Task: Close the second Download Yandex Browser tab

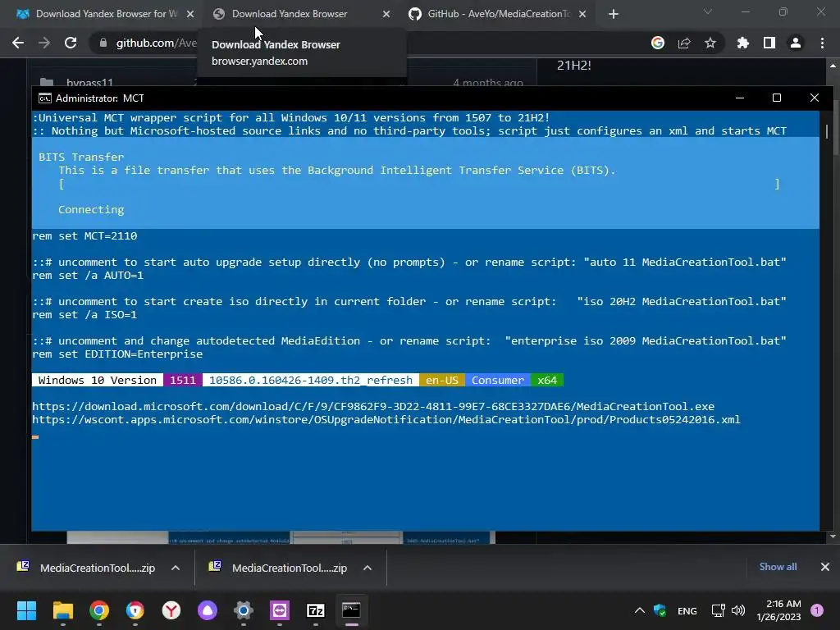Action: tap(386, 14)
